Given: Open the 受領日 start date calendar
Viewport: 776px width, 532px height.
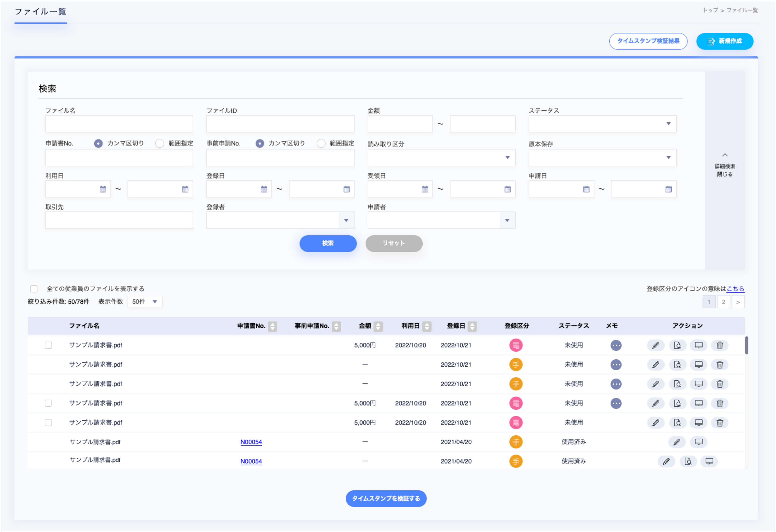Looking at the screenshot, I should (425, 189).
